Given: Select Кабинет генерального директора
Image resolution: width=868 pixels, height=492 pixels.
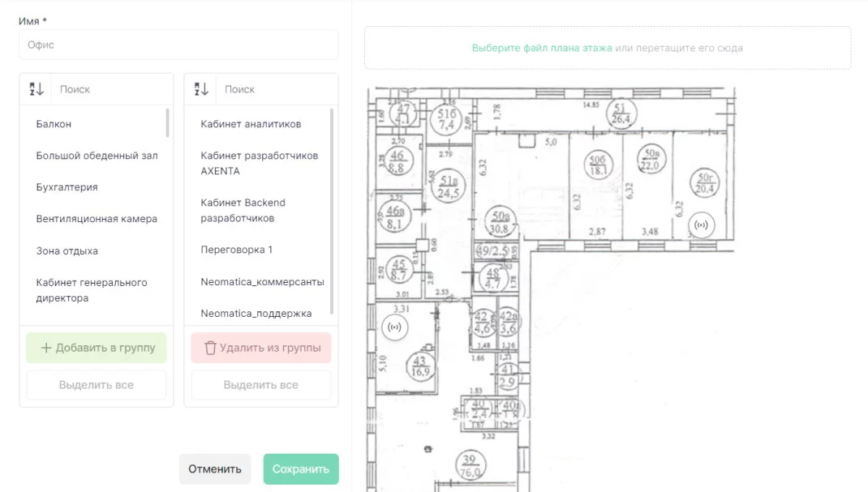Looking at the screenshot, I should coord(92,290).
